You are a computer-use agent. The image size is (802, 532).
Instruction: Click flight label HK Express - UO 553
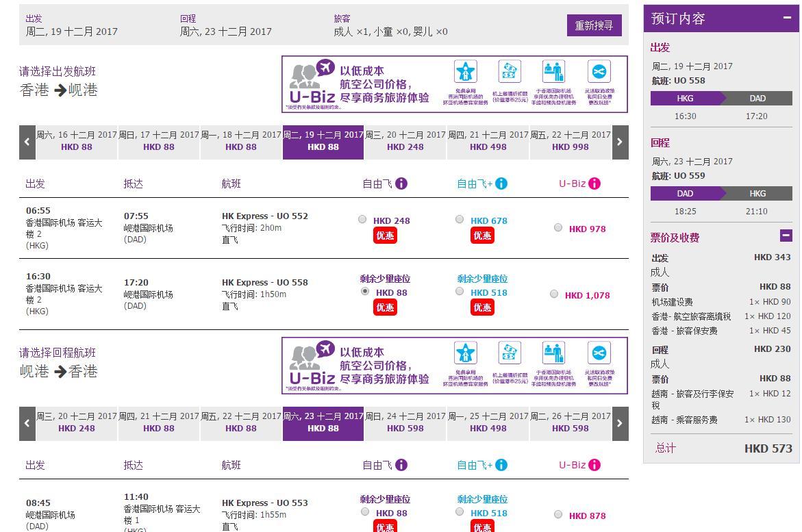tap(265, 503)
